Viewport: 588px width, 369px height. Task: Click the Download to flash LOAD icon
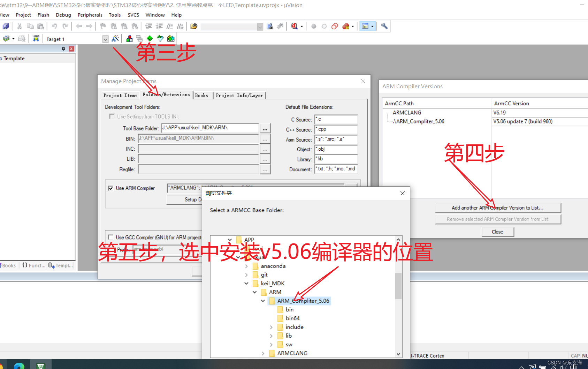pyautogui.click(x=36, y=38)
